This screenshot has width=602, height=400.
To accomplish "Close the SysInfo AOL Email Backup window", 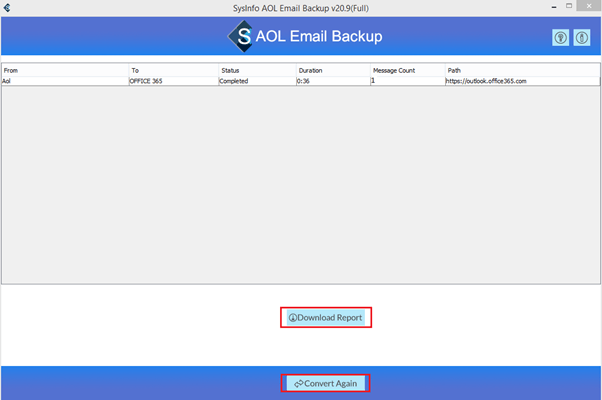I will tap(589, 6).
